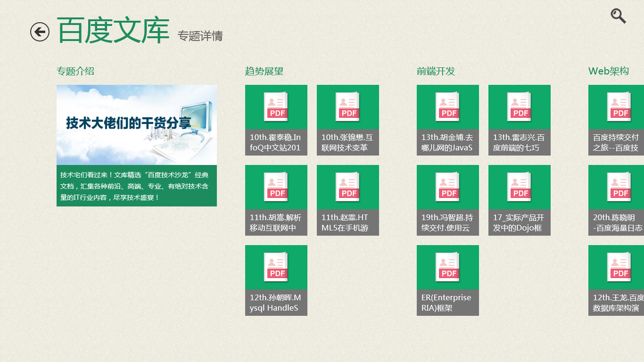The width and height of the screenshot is (644, 362).
Task: Open the 技术大佬们的干货分享 banner image
Action: (x=137, y=125)
